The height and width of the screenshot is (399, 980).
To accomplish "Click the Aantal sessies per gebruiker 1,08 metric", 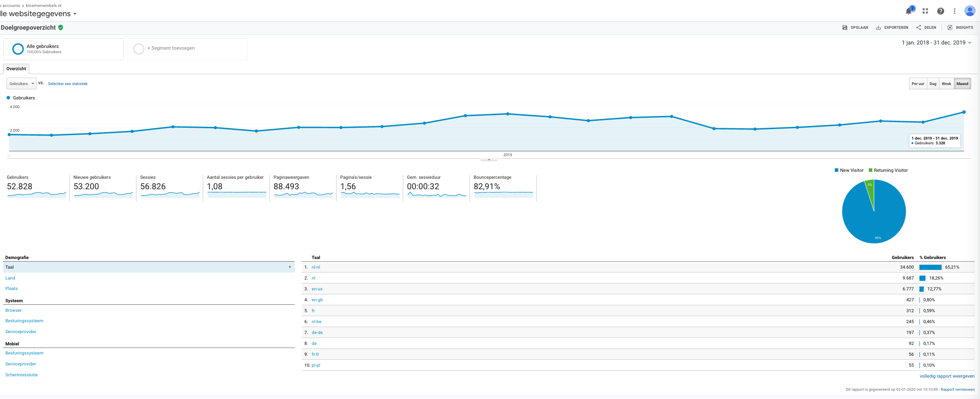I will (x=236, y=188).
